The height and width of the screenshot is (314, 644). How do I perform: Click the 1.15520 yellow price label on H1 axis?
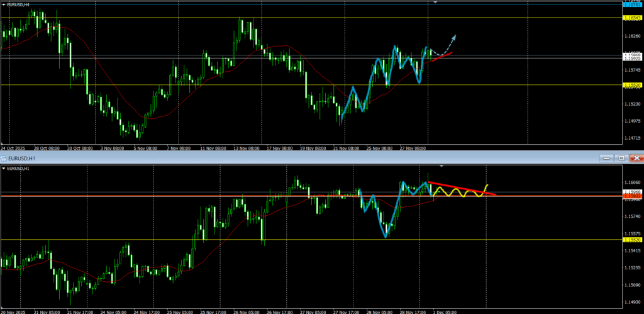[632, 240]
